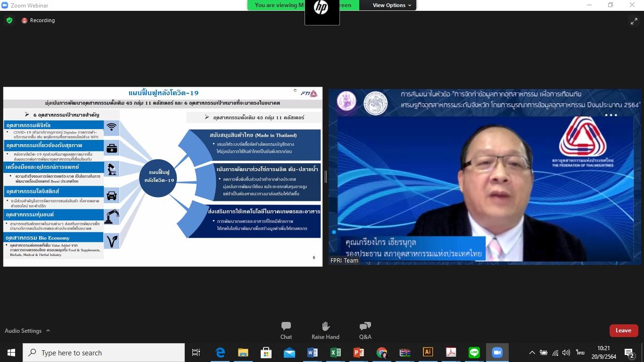Image resolution: width=644 pixels, height=362 pixels.
Task: Open the Q&A panel
Action: pos(365,330)
